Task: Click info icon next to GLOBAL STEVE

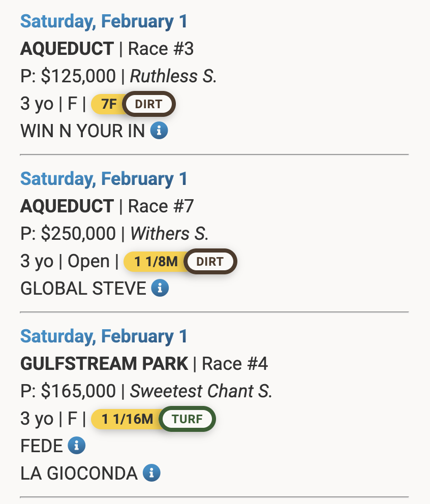Action: coord(160,289)
